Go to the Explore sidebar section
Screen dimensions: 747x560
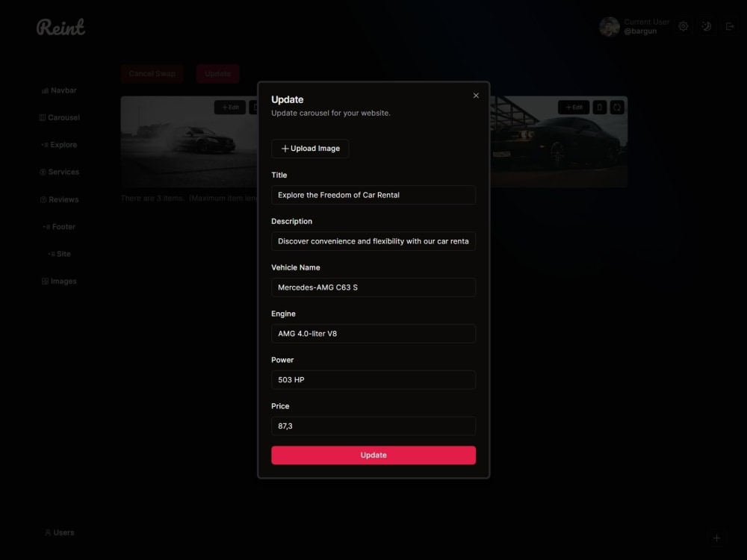59,145
